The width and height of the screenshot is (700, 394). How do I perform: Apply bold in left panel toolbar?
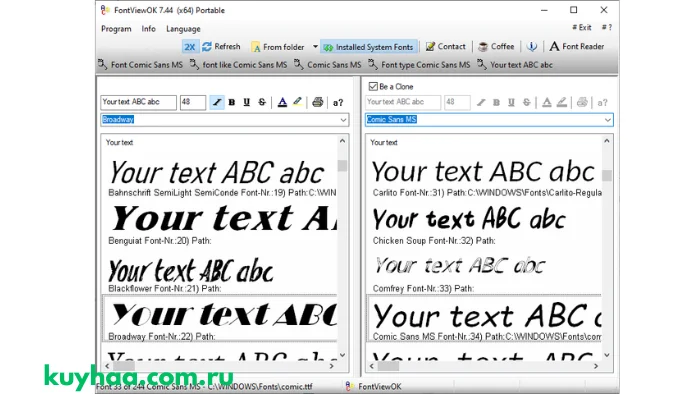[232, 102]
